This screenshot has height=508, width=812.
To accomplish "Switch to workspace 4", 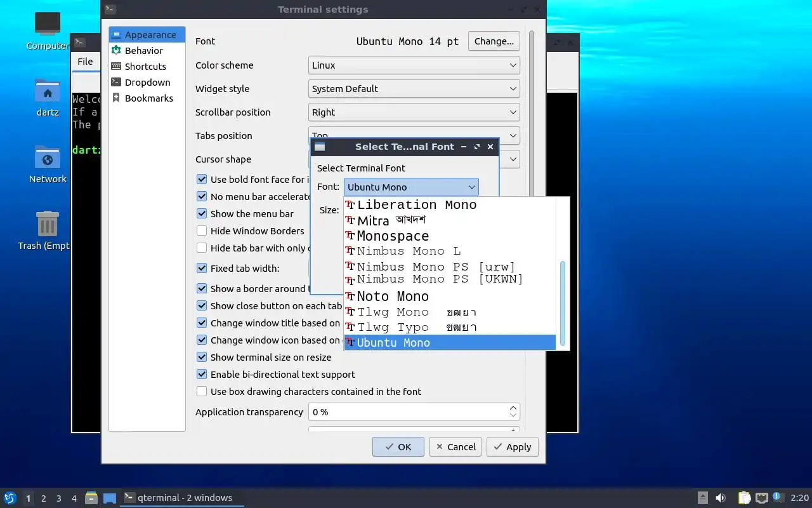I will pyautogui.click(x=74, y=498).
